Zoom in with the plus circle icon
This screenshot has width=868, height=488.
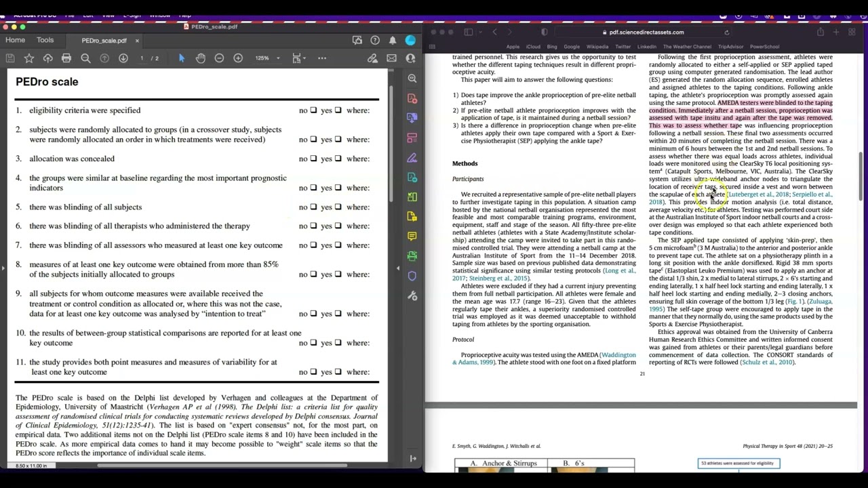point(238,58)
